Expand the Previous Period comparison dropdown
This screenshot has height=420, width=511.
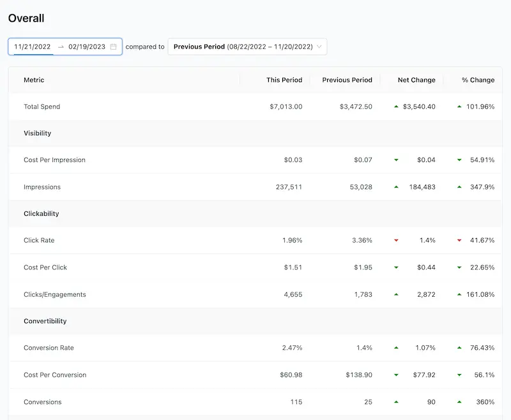point(247,47)
